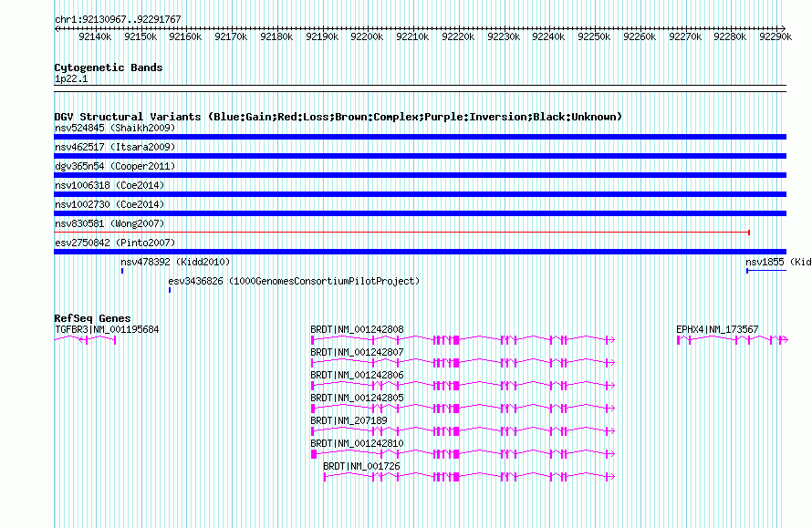Click the blue nsv1855 feature line
The height and width of the screenshot is (528, 812).
click(766, 271)
